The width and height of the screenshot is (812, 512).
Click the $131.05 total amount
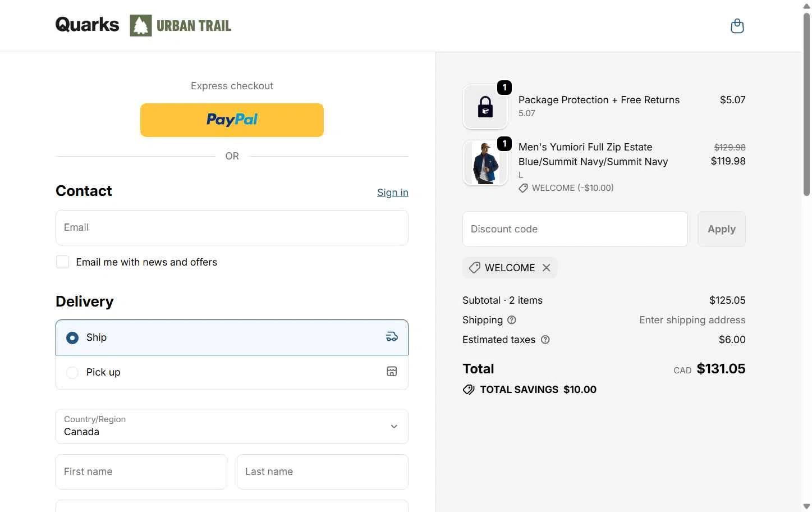click(x=721, y=369)
